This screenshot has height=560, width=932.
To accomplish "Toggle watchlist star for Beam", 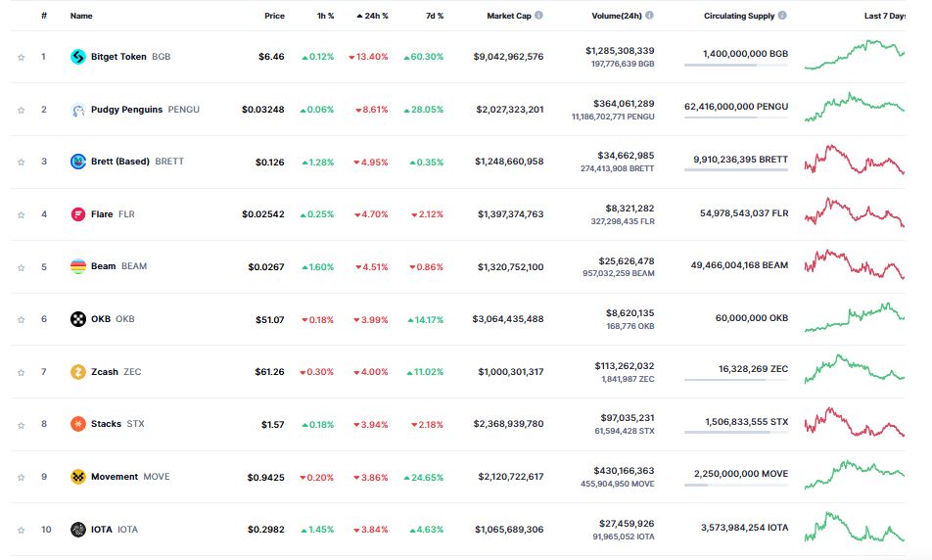I will tap(21, 267).
